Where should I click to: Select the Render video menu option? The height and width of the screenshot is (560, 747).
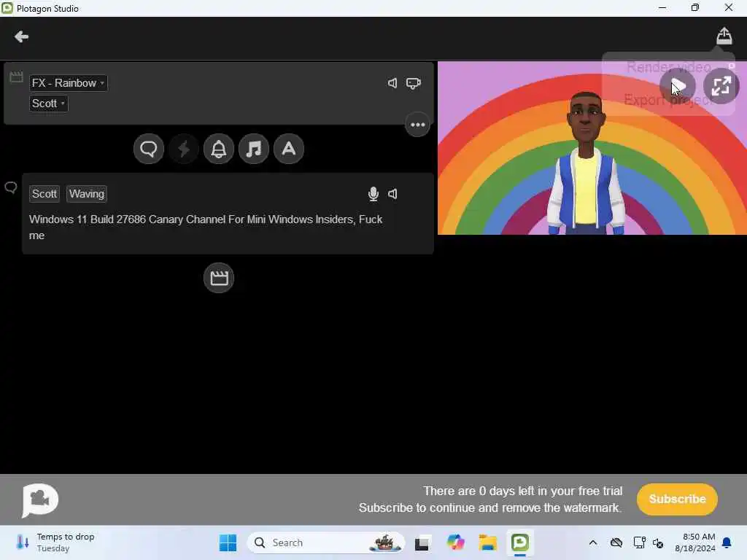[x=669, y=67]
